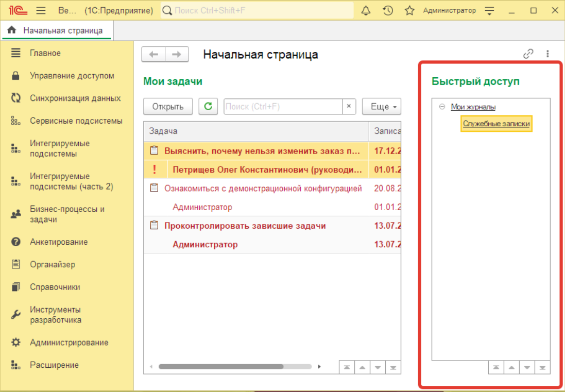Open the history clock icon

[x=388, y=10]
